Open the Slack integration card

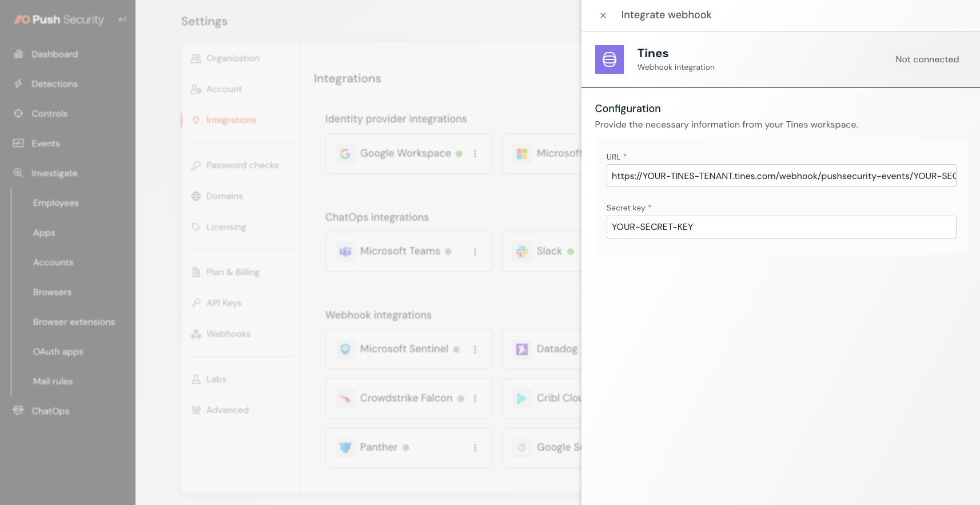(x=541, y=252)
